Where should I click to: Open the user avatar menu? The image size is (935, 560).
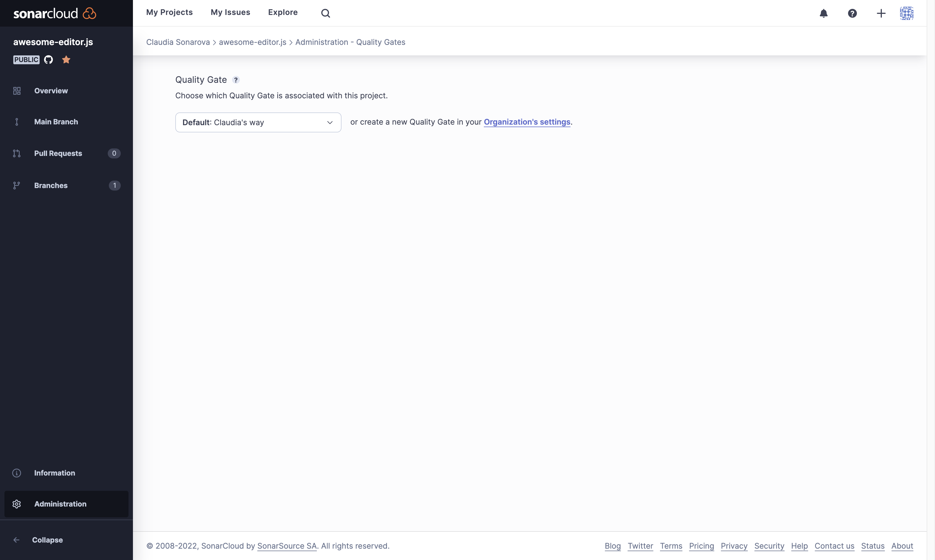906,13
